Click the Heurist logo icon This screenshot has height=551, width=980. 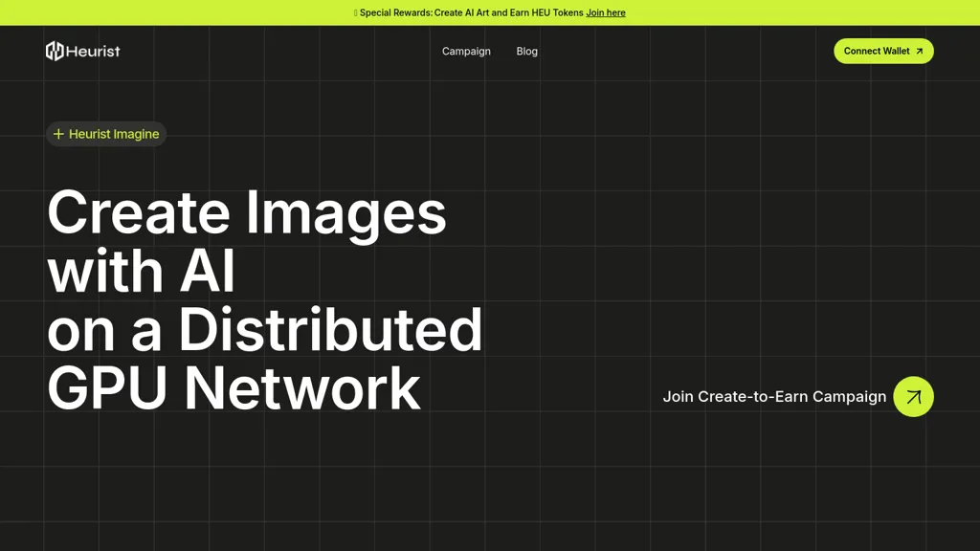(x=55, y=52)
